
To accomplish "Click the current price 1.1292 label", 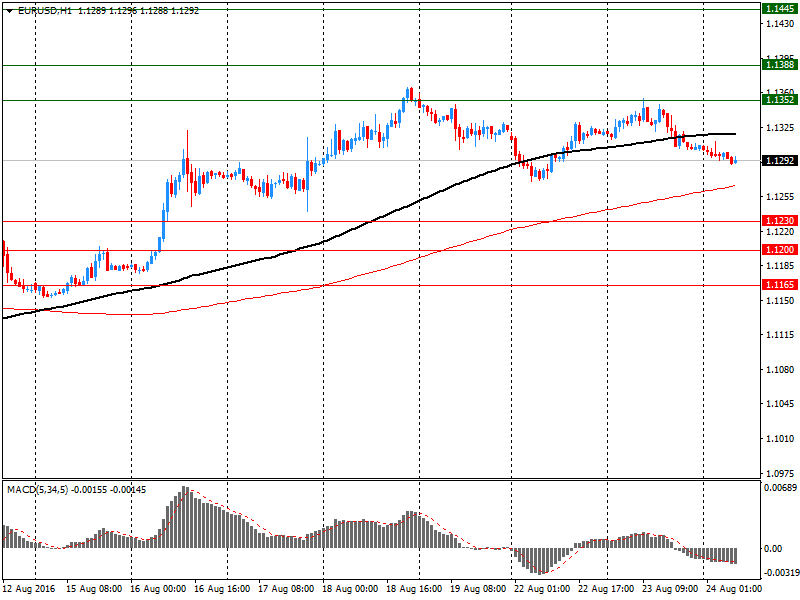I will [x=780, y=161].
